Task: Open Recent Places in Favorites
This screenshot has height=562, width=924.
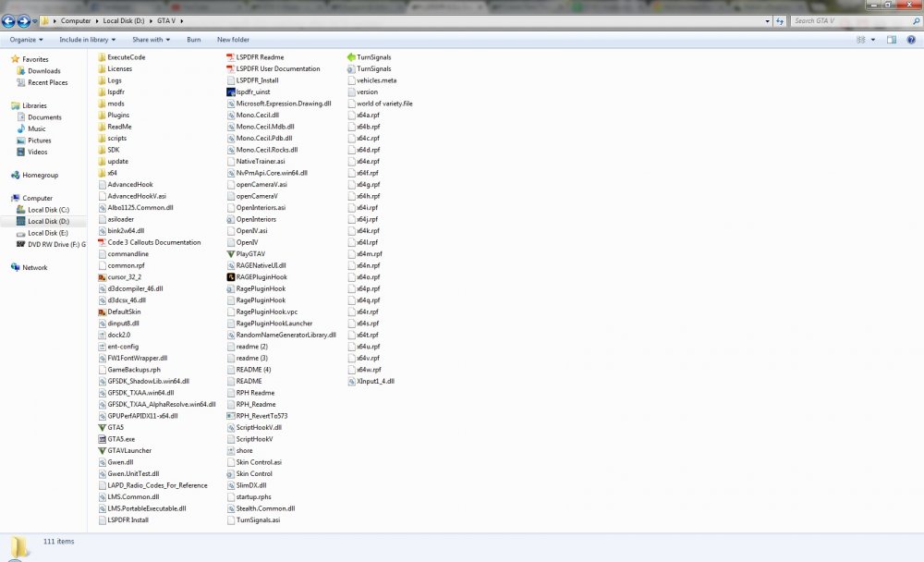Action: tap(48, 82)
